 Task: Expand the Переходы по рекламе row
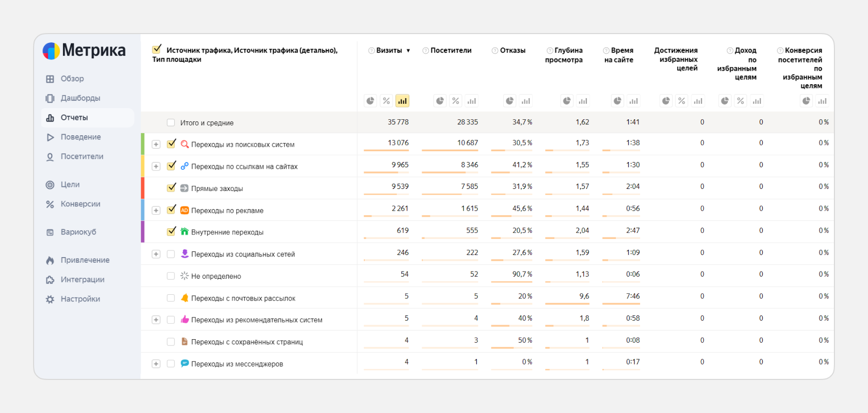(x=156, y=210)
